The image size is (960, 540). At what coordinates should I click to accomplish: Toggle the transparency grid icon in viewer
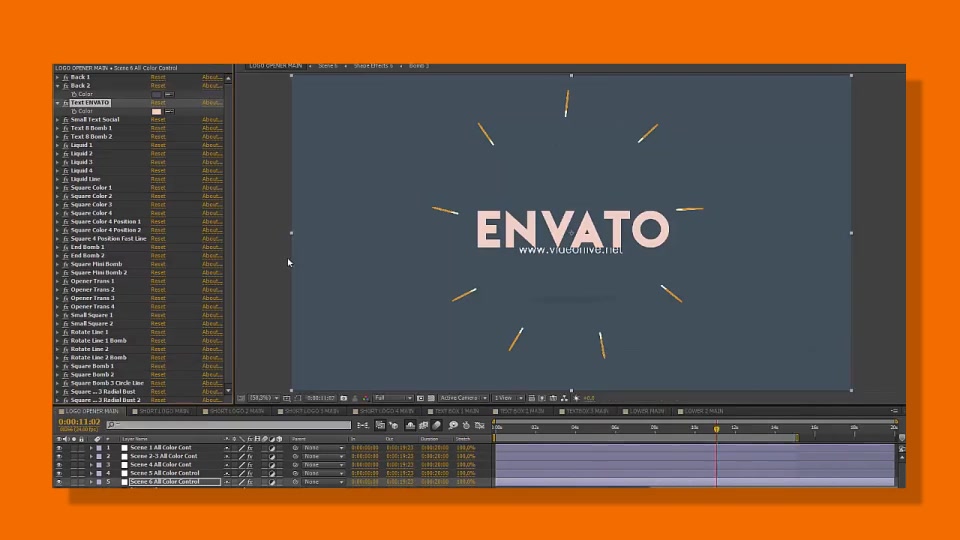pyautogui.click(x=431, y=398)
